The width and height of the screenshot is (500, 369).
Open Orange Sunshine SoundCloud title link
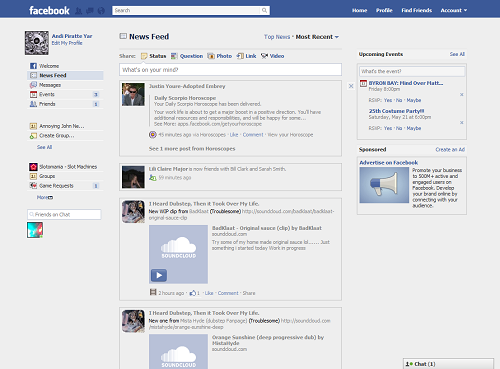tap(268, 340)
